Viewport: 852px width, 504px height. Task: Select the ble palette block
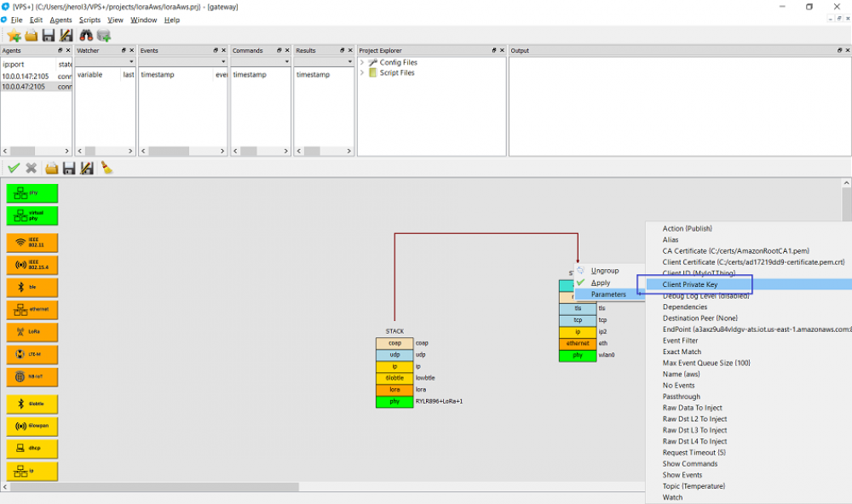coord(32,287)
